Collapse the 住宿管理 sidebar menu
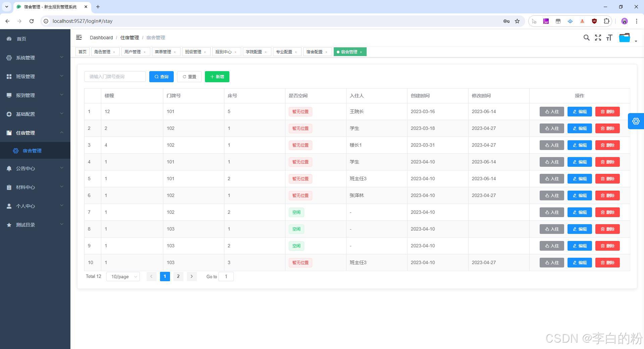 35,133
